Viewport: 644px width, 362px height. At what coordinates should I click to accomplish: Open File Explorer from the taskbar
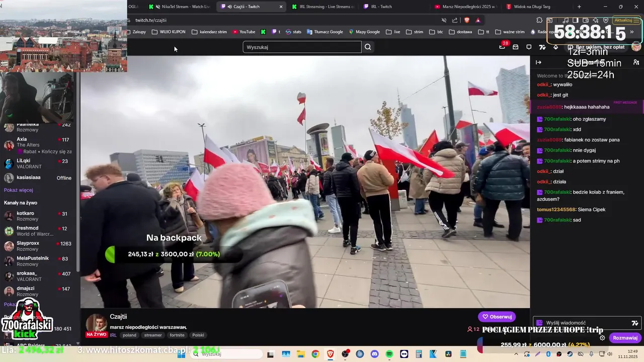[300, 354]
